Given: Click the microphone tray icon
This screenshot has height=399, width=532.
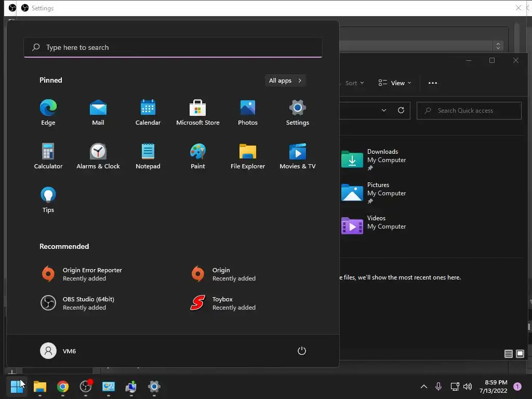Looking at the screenshot, I should coord(438,387).
